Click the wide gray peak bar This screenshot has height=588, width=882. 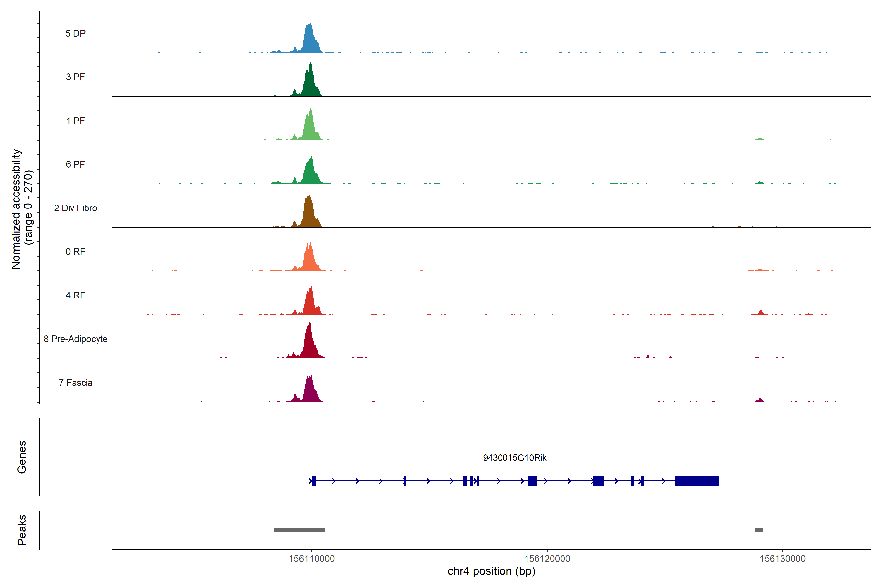pos(299,530)
